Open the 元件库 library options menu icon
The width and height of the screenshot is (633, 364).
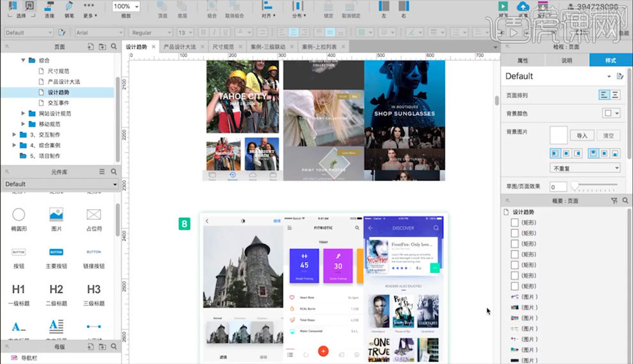click(x=102, y=172)
